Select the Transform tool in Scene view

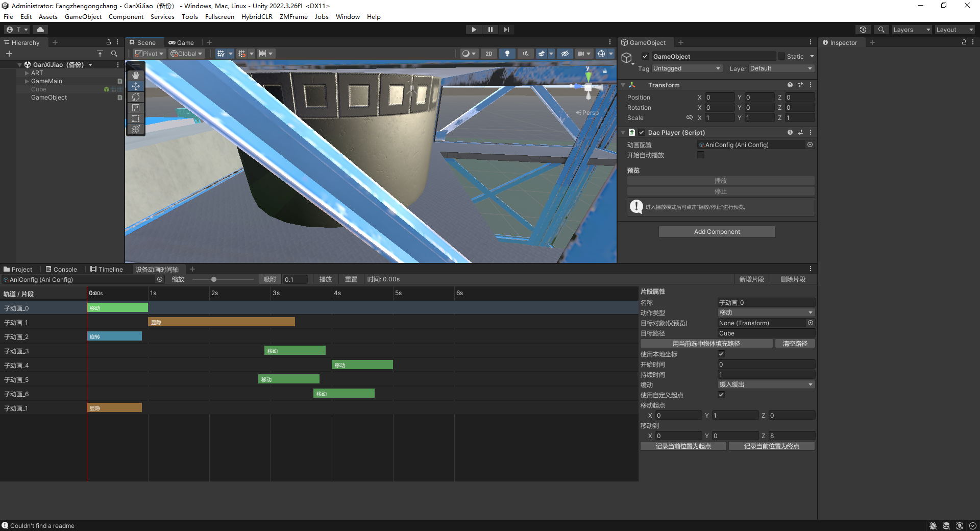click(136, 129)
